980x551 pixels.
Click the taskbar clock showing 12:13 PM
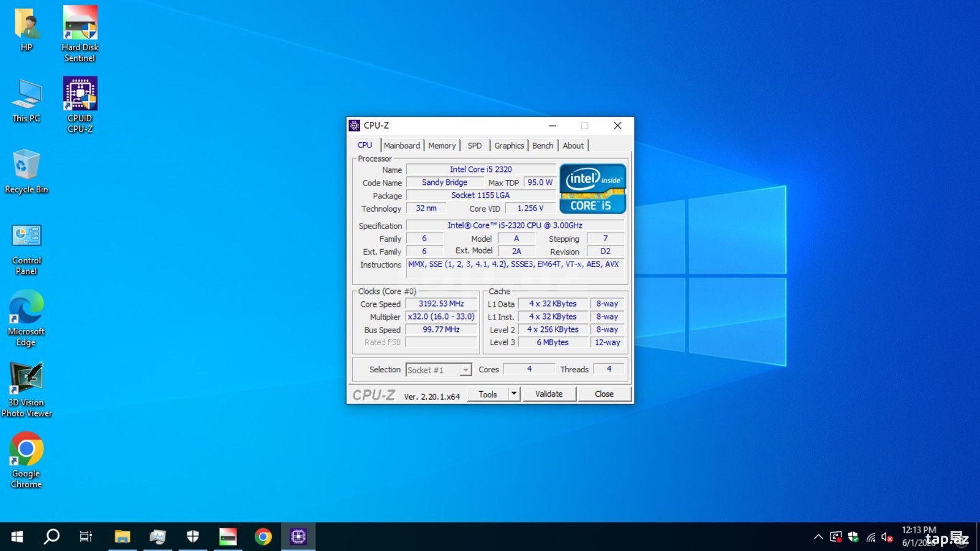tap(919, 530)
